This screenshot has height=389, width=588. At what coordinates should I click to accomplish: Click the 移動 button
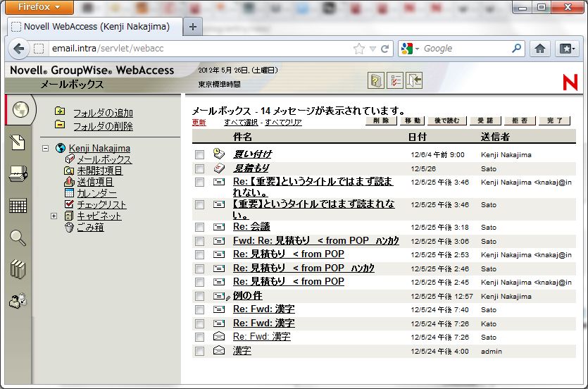413,121
